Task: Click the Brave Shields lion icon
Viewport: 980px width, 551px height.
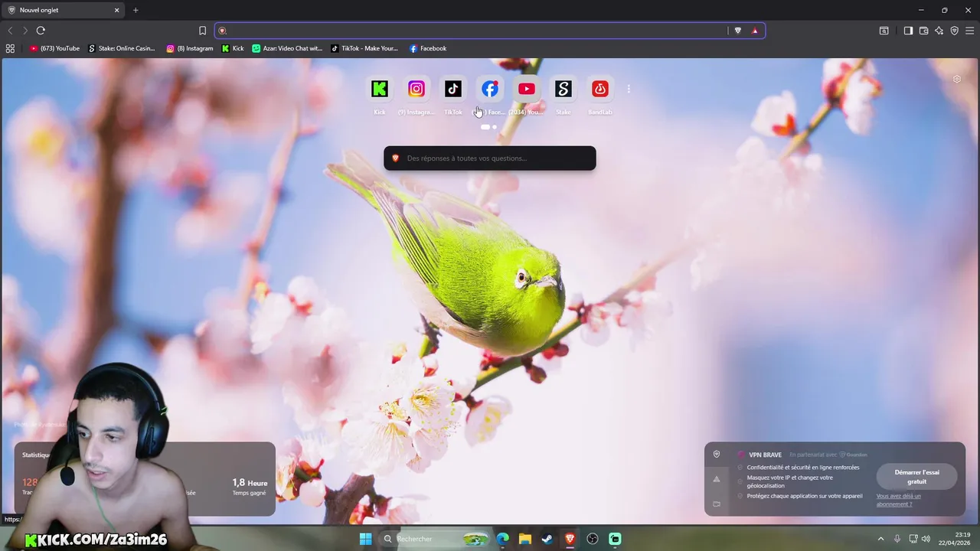Action: [738, 31]
